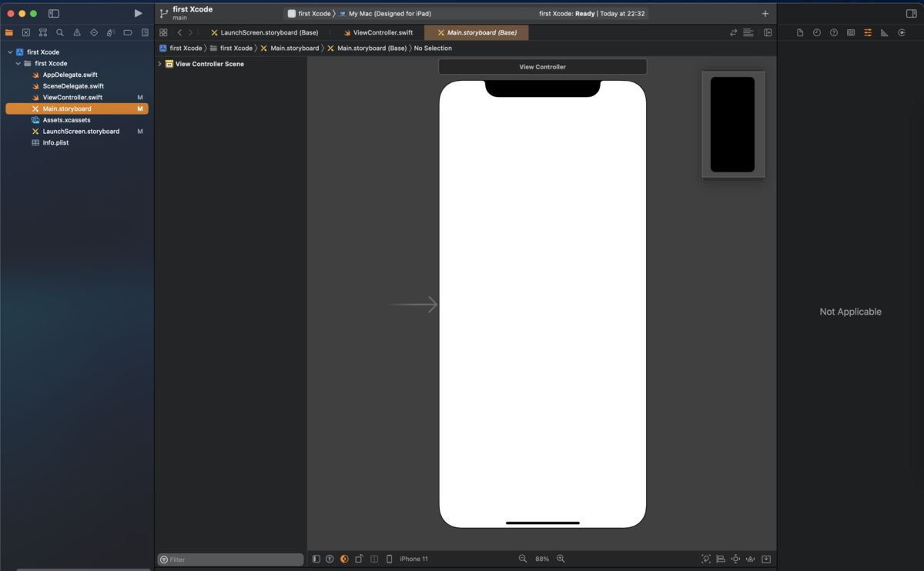Toggle the inspectors panel on the right
The width and height of the screenshot is (924, 571).
(911, 13)
